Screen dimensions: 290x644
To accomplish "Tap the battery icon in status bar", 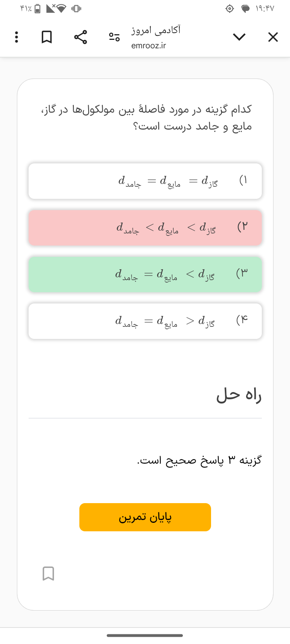I will pos(37,8).
